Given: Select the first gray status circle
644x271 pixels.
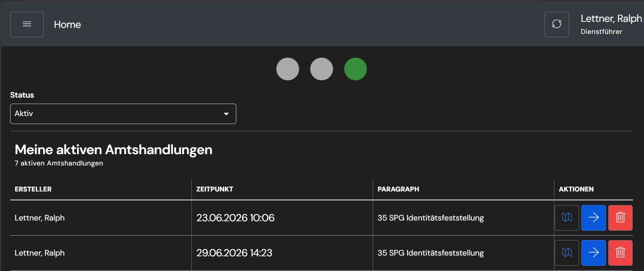Looking at the screenshot, I should (x=288, y=69).
